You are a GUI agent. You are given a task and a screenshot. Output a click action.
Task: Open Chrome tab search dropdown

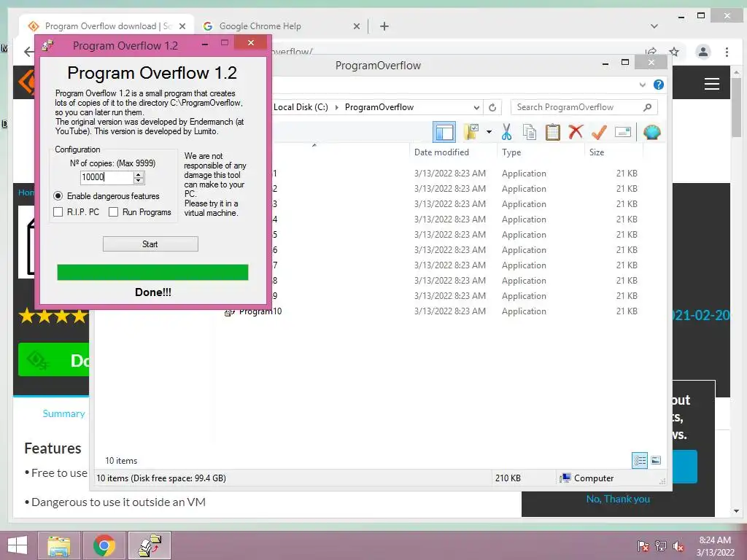pos(654,26)
